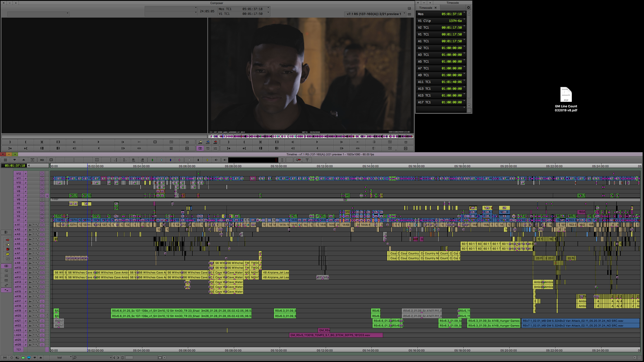Image resolution: width=644 pixels, height=362 pixels.
Task: Add a blue marker from timeline toolbar
Action: (170, 160)
